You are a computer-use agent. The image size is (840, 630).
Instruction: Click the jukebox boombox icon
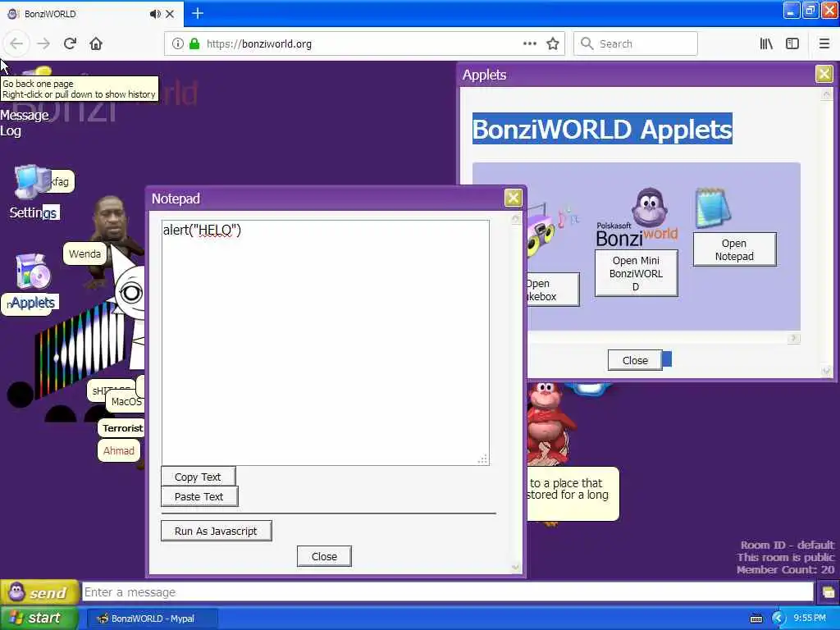pos(552,230)
